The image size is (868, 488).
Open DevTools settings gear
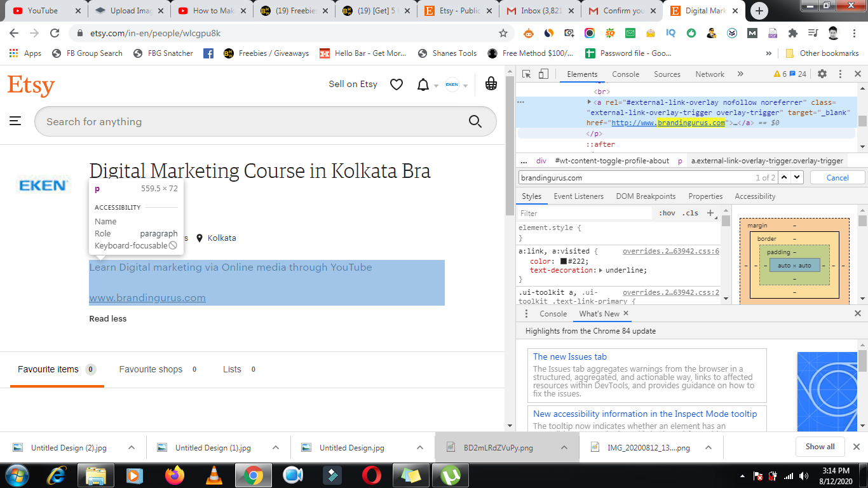pos(822,74)
